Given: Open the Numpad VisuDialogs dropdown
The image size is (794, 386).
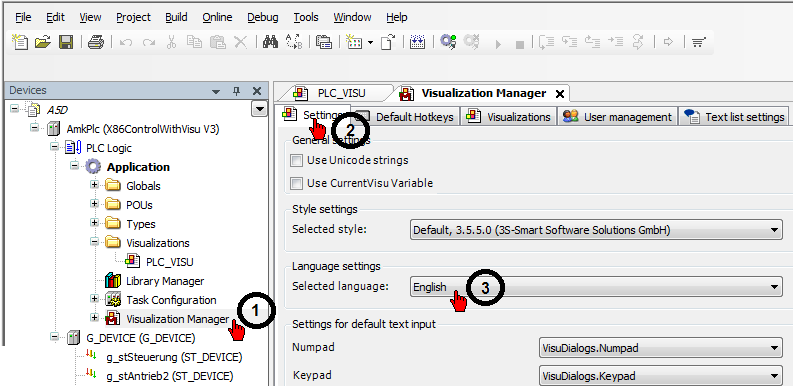Looking at the screenshot, I should [660, 348].
